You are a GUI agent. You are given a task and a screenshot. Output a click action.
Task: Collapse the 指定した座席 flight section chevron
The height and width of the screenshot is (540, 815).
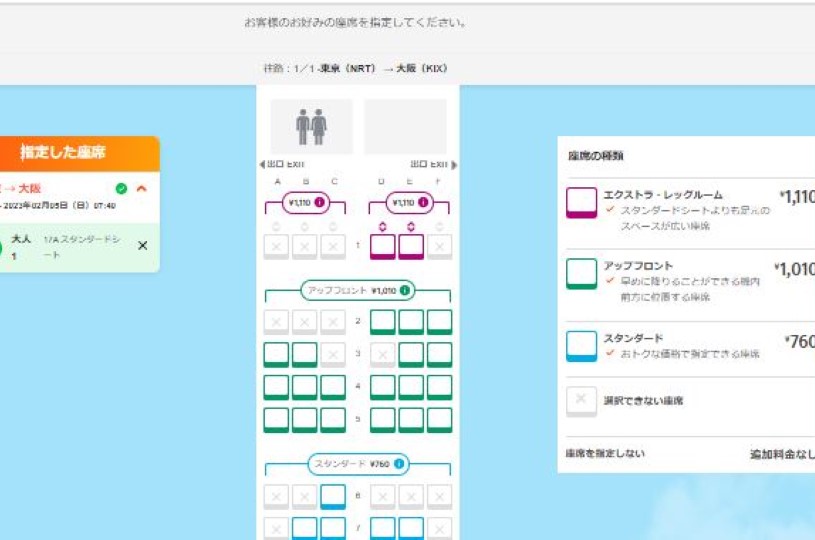pos(141,188)
